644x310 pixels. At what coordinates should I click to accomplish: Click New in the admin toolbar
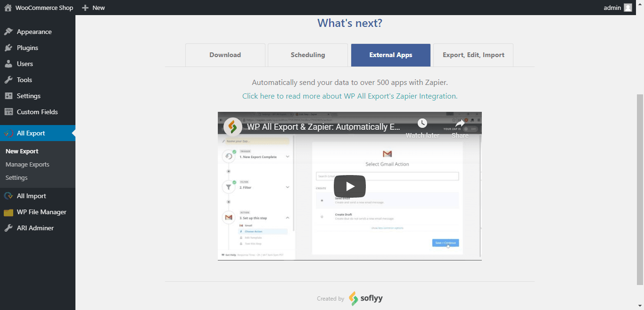coord(99,8)
